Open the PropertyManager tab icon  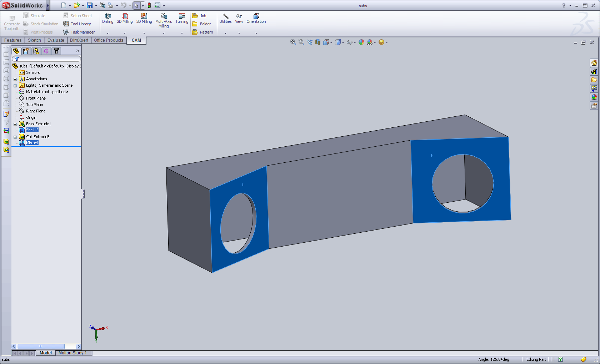pyautogui.click(x=26, y=51)
